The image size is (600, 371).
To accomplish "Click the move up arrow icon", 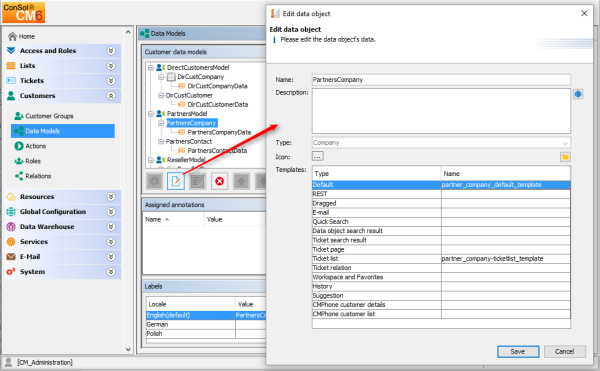I will pyautogui.click(x=241, y=181).
